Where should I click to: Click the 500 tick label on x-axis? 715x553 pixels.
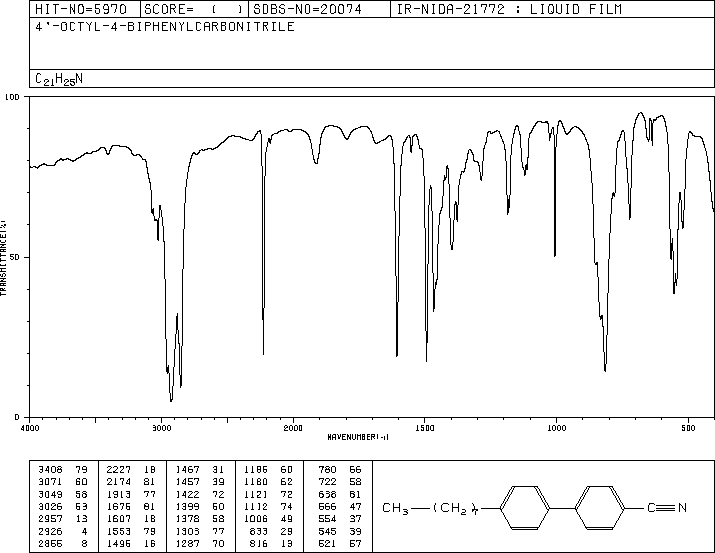pos(688,428)
